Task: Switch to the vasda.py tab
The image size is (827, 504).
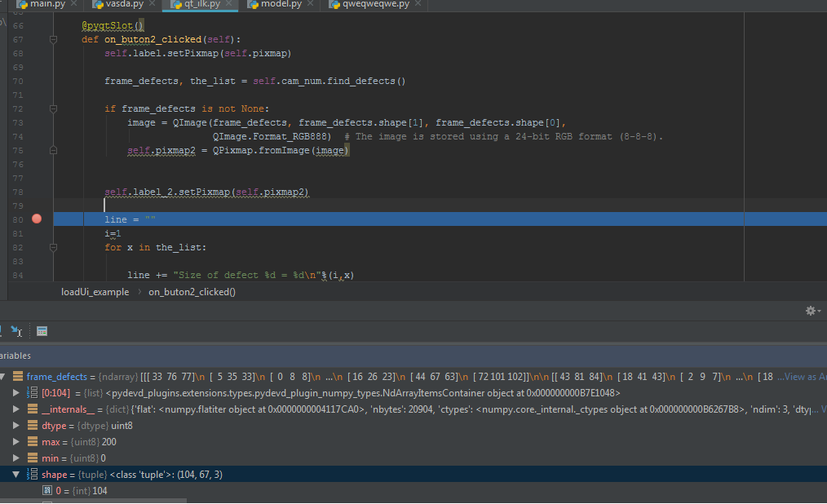Action: [125, 4]
